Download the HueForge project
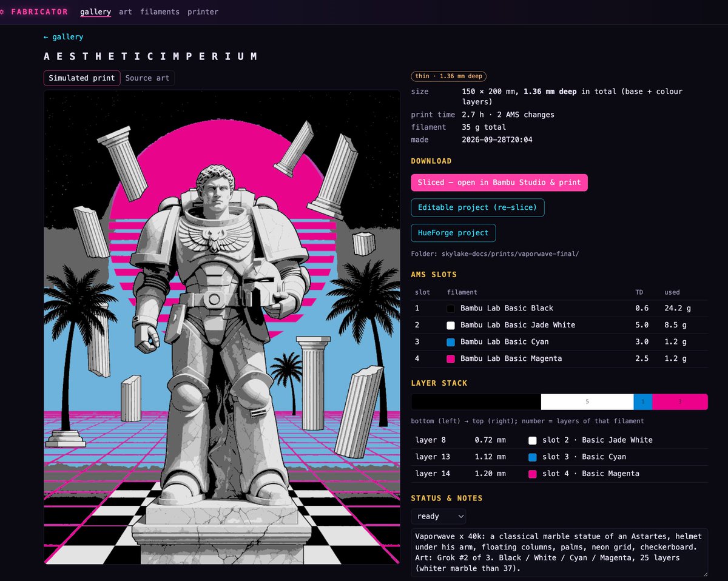The width and height of the screenshot is (728, 581). [453, 233]
